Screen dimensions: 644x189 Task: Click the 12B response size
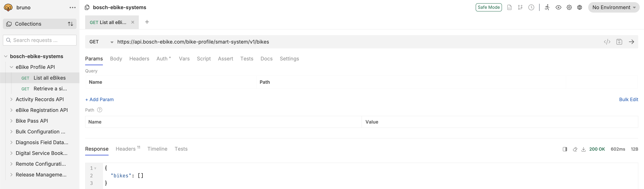point(635,149)
